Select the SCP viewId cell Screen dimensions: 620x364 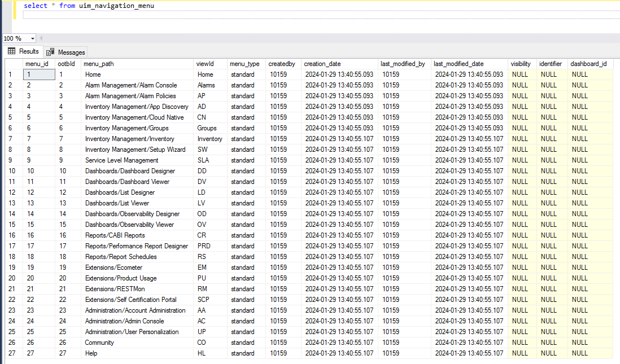(203, 300)
